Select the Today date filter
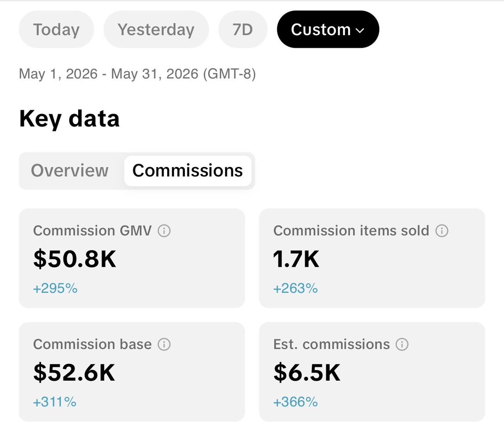 [x=56, y=29]
